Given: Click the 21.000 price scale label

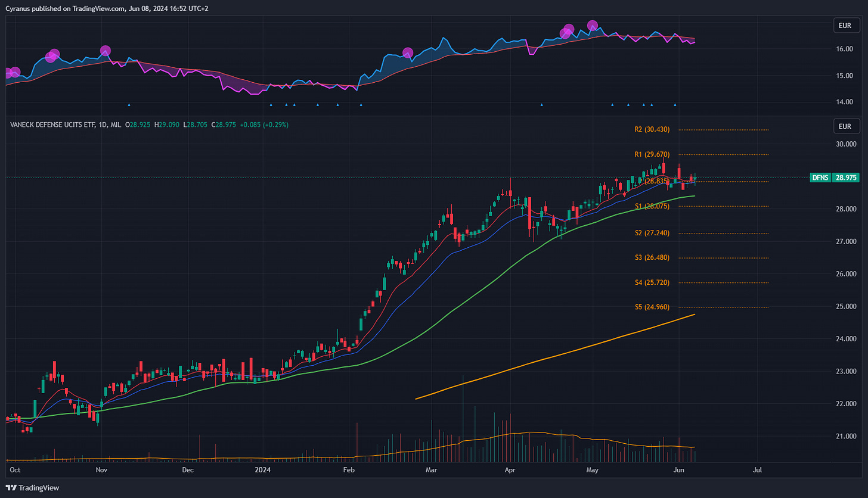Looking at the screenshot, I should pos(846,436).
